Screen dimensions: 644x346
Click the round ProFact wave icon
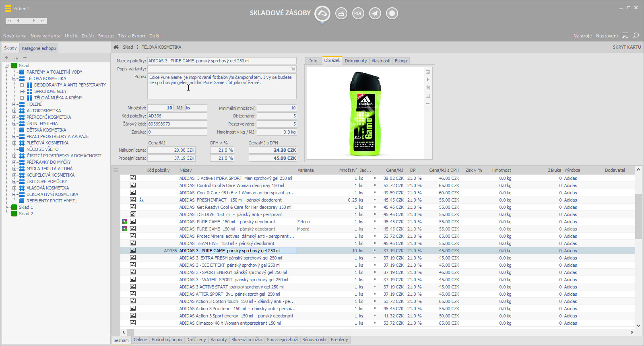pyautogui.click(x=322, y=14)
